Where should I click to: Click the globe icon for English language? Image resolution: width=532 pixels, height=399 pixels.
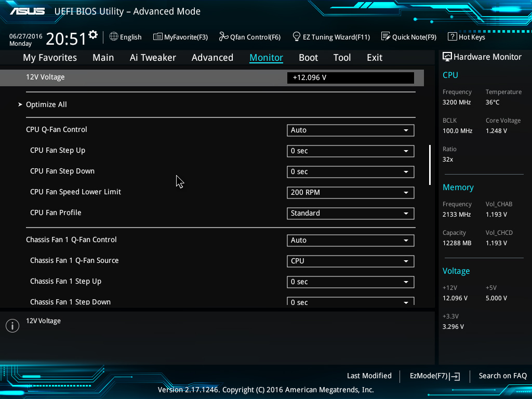(114, 37)
